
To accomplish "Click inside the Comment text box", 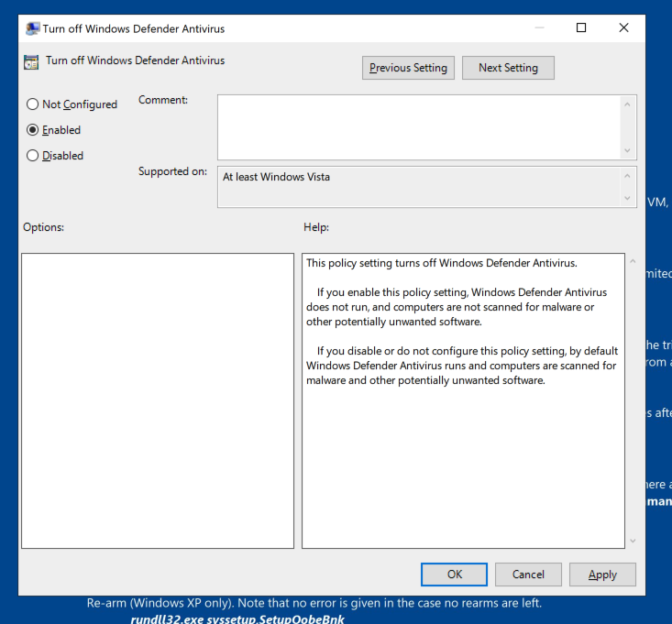I will pos(418,127).
